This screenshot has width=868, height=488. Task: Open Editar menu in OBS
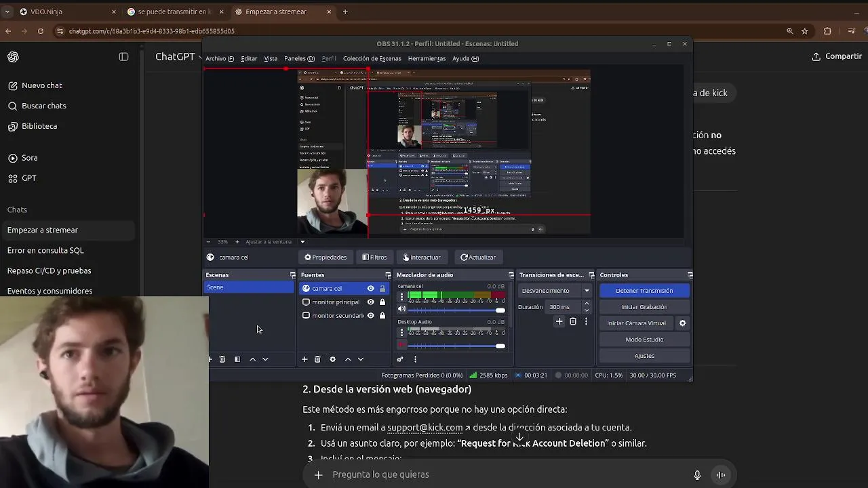[x=249, y=59]
